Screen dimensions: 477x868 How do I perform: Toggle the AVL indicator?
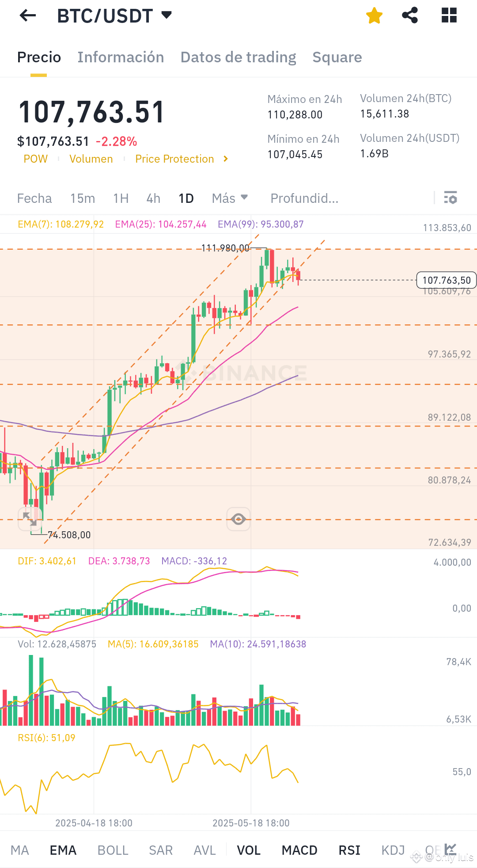point(205,850)
